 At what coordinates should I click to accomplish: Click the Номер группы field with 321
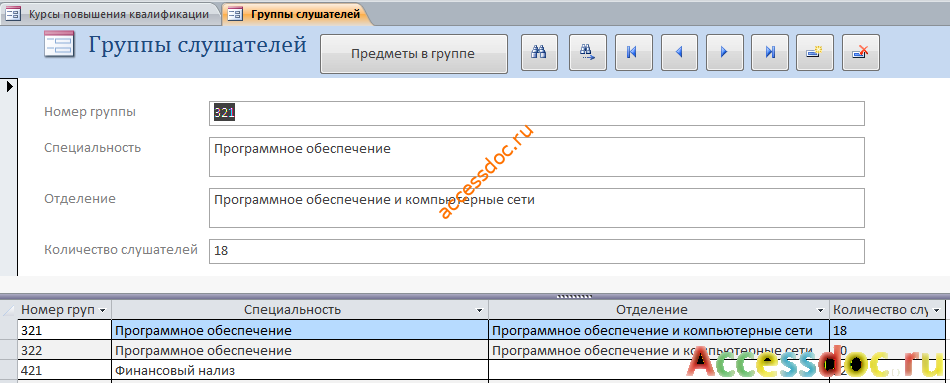[x=537, y=113]
